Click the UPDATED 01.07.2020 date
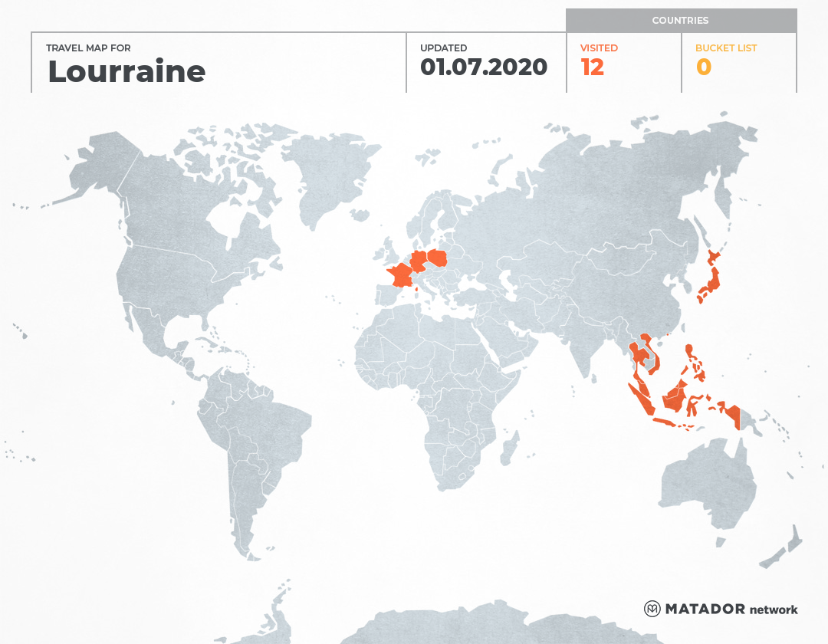The image size is (828, 644). (484, 67)
